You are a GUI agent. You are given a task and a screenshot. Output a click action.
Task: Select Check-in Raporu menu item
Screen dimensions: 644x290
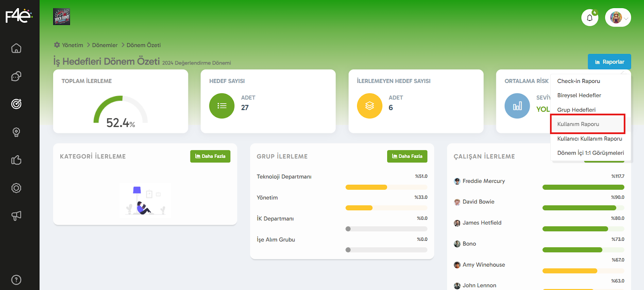pos(578,81)
